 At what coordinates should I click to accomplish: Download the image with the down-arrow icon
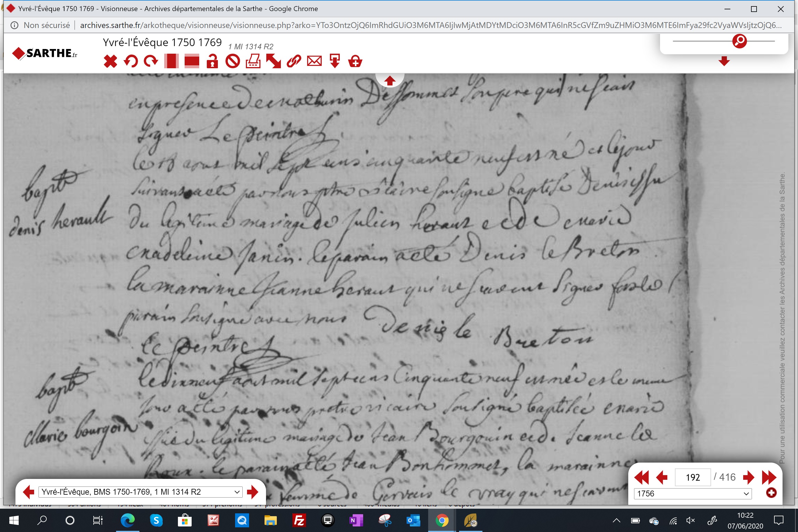(335, 62)
